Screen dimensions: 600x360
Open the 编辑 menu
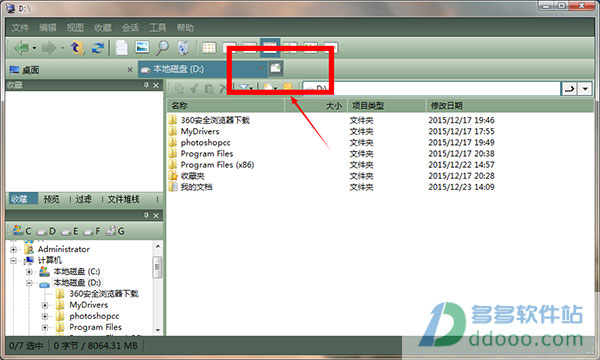click(48, 28)
